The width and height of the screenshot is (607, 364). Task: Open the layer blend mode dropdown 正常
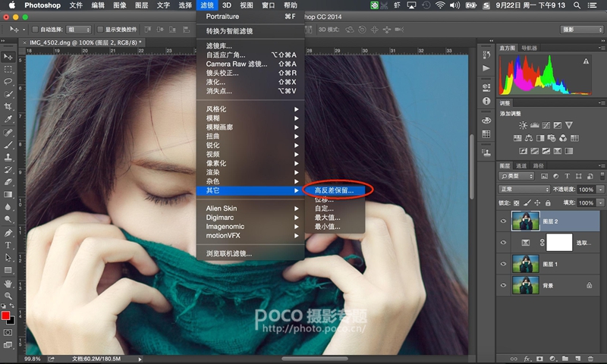[524, 190]
